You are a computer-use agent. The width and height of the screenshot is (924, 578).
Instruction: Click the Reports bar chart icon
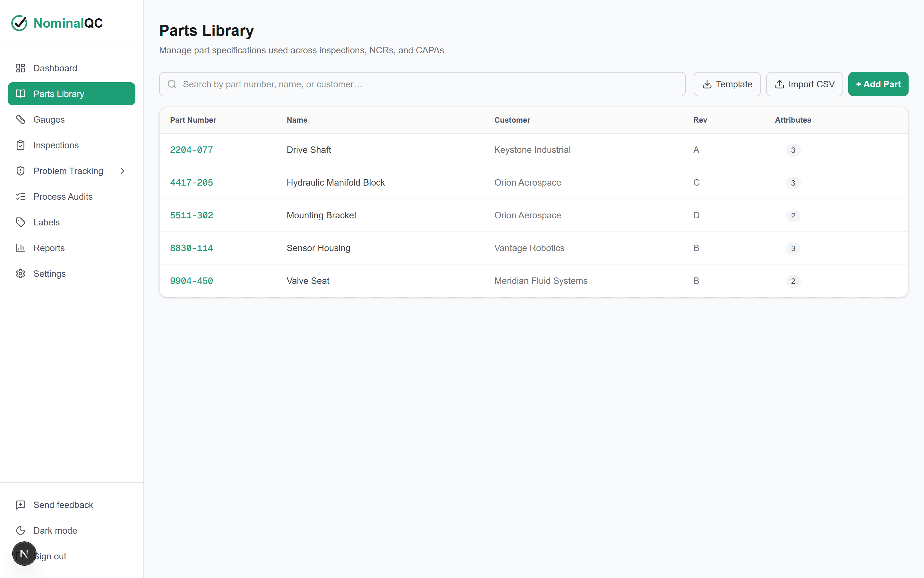[20, 248]
